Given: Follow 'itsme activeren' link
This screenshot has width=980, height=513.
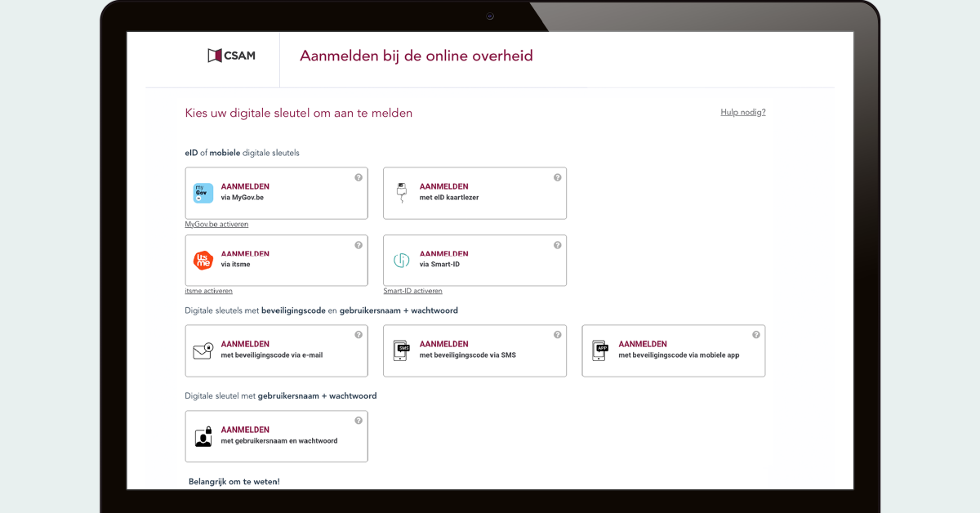Looking at the screenshot, I should point(209,291).
